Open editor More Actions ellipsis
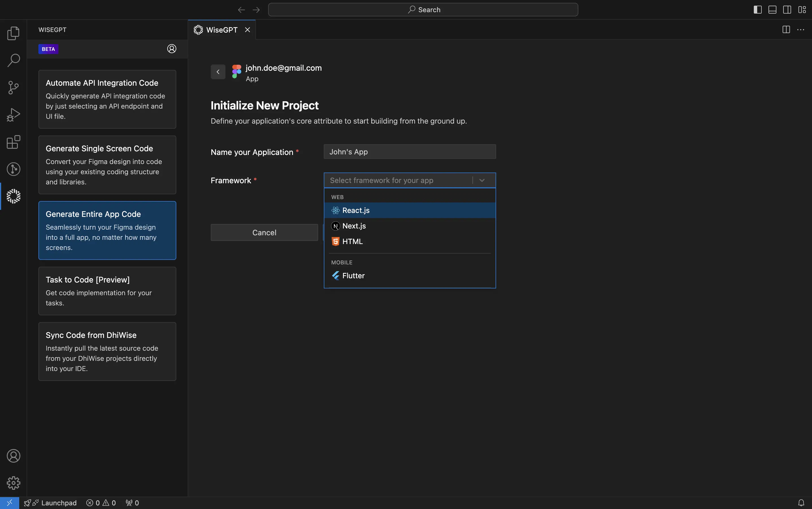 point(801,30)
